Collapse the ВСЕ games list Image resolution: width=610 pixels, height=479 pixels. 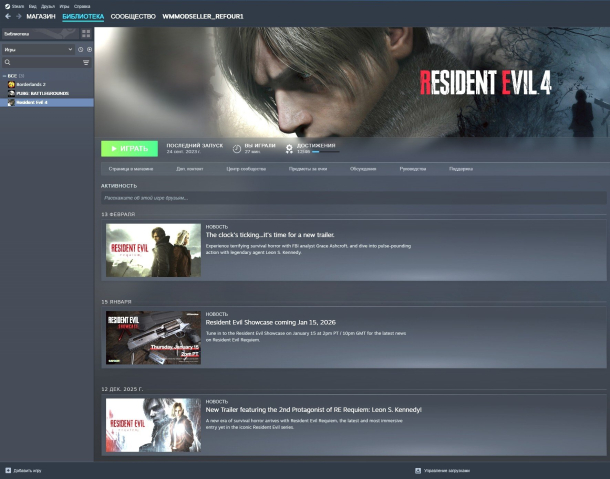click(4, 76)
